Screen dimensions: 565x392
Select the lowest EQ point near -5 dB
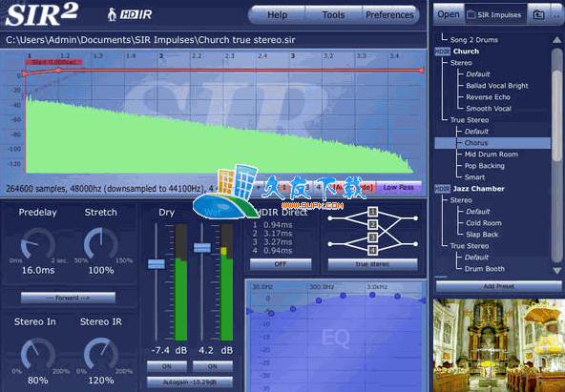(x=271, y=314)
